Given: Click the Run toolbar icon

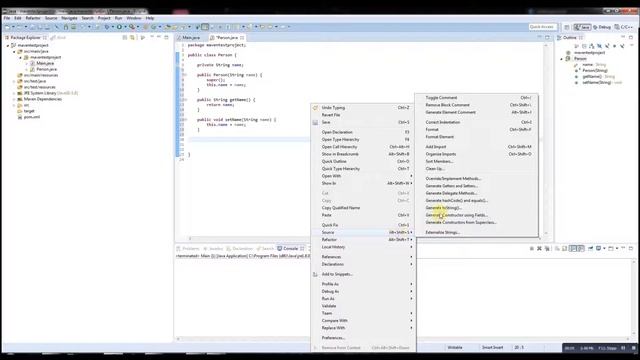Looking at the screenshot, I should [120, 27].
